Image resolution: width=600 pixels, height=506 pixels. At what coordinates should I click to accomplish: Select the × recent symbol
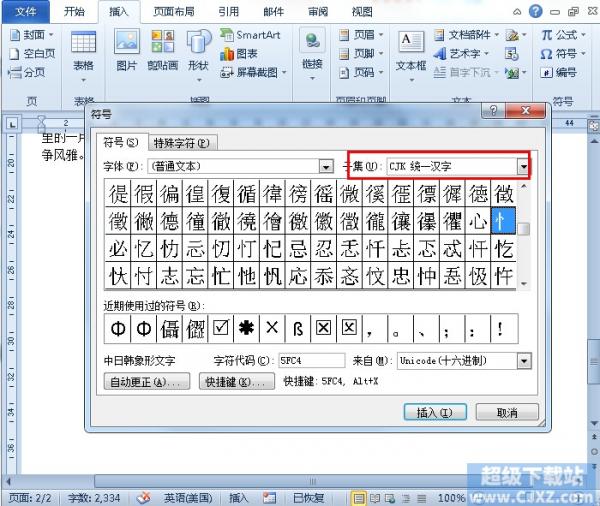[x=272, y=328]
